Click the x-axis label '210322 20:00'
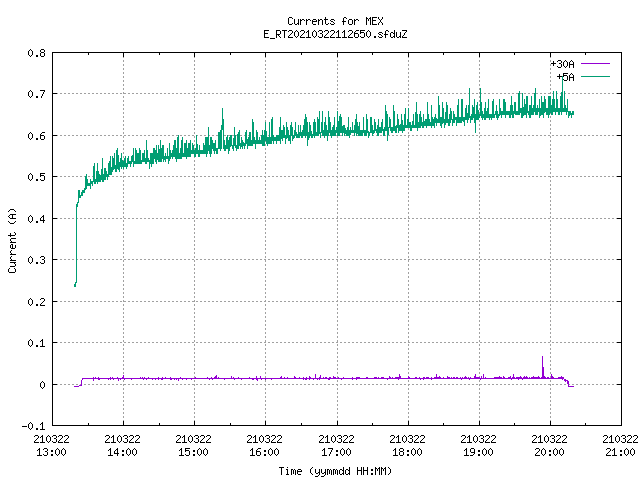Screen dimensions: 640x480 tap(549, 445)
